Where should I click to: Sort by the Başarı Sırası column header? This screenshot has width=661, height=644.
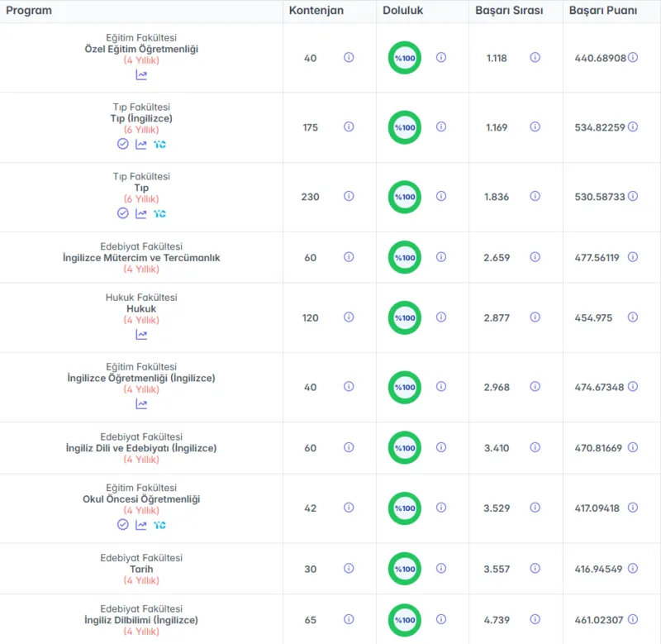(x=509, y=11)
